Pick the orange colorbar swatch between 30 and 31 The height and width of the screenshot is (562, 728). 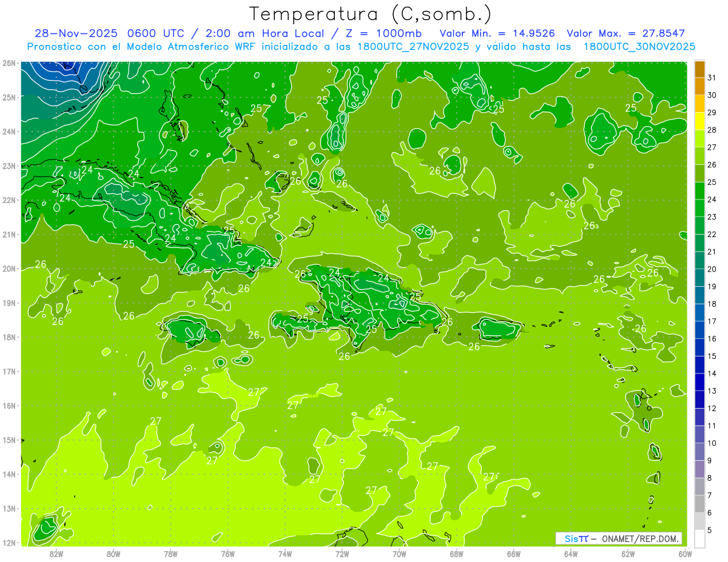pyautogui.click(x=699, y=87)
